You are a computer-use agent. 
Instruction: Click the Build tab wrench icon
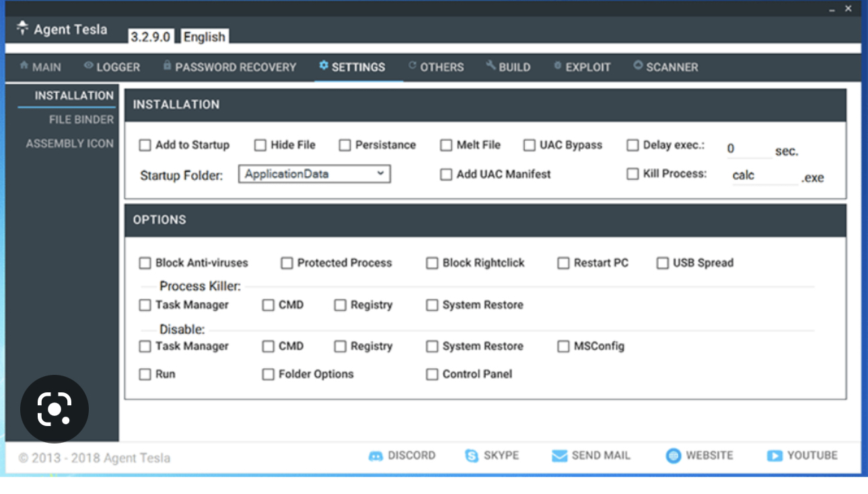[491, 66]
